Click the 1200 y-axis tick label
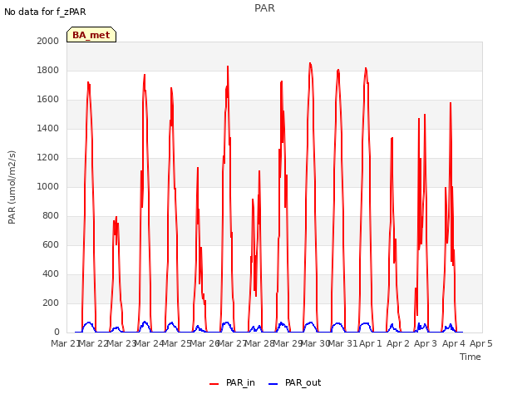 pos(48,157)
